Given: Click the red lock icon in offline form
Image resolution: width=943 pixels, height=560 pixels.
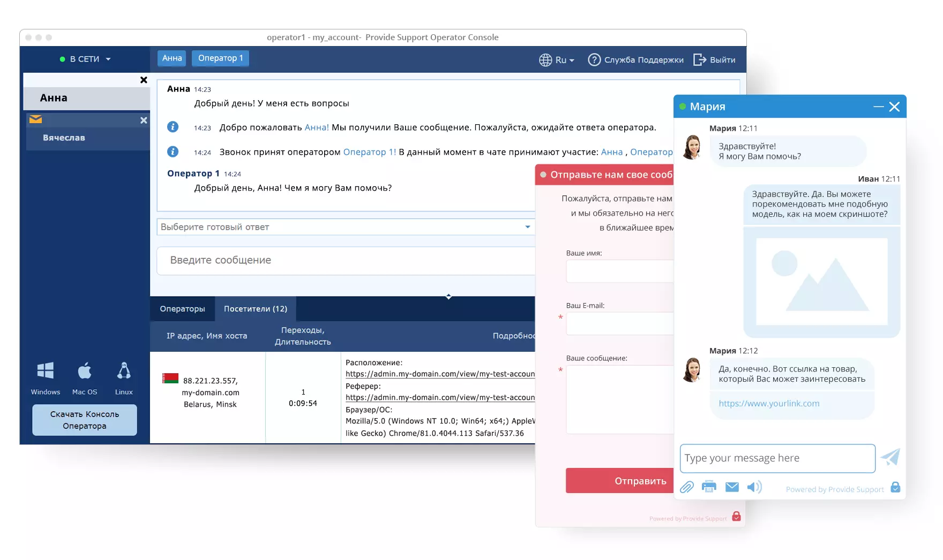Looking at the screenshot, I should tap(736, 517).
